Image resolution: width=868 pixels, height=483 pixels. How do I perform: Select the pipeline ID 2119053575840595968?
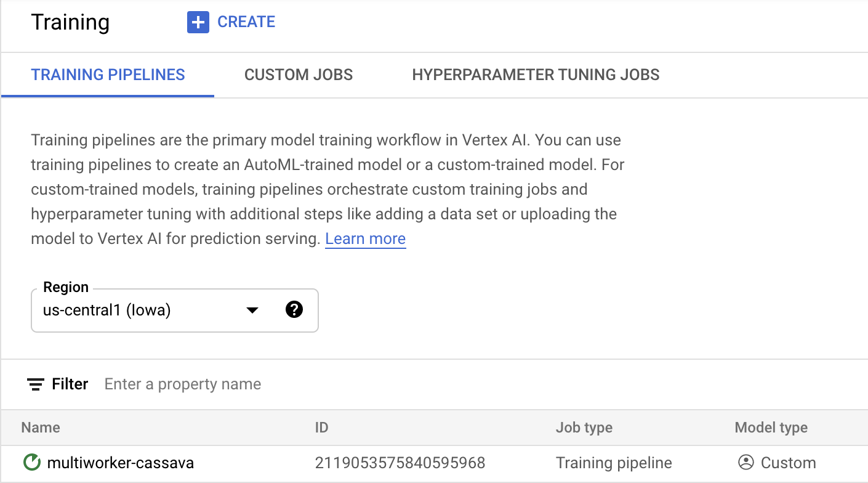coord(401,463)
